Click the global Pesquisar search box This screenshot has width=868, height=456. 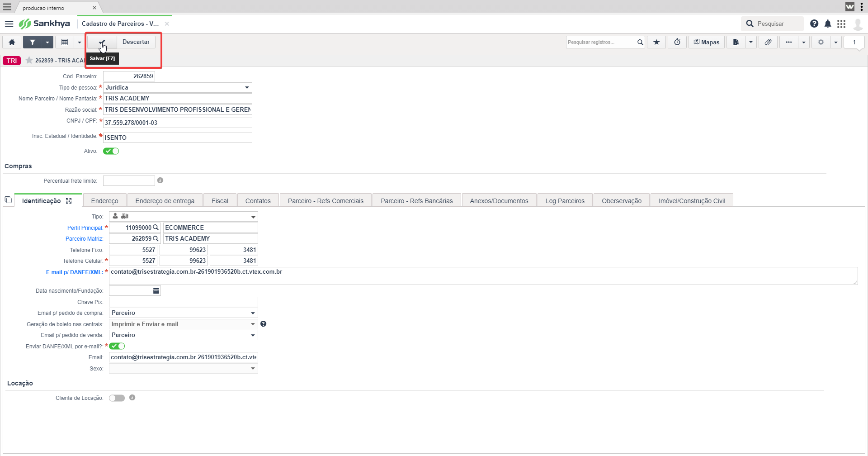click(773, 24)
